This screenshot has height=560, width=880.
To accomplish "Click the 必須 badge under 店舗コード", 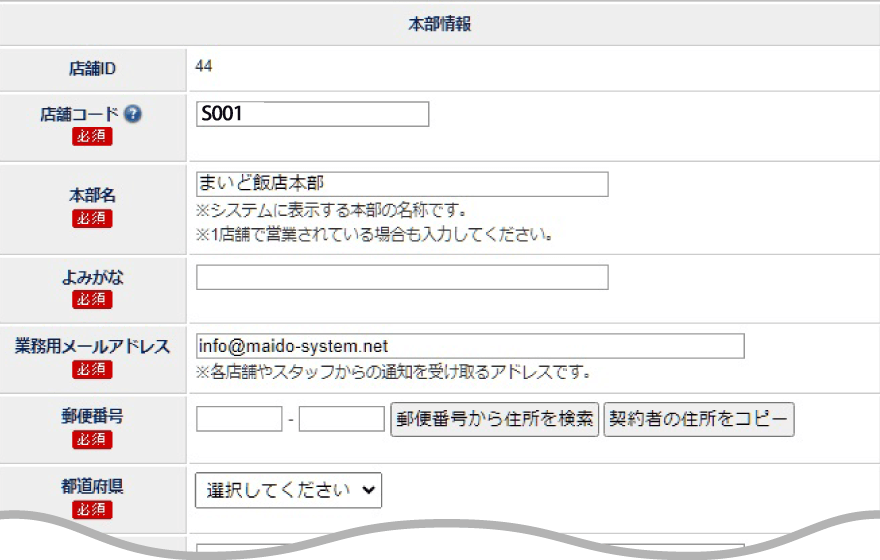I will 92,137.
